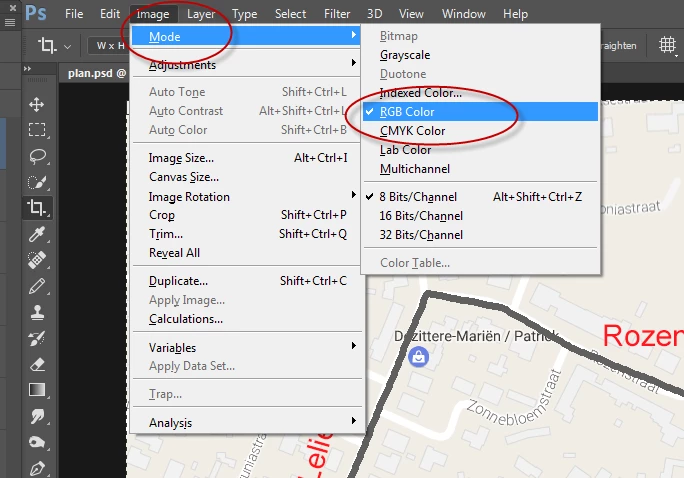The height and width of the screenshot is (478, 684).
Task: Select the Gradient tool
Action: pos(37,390)
